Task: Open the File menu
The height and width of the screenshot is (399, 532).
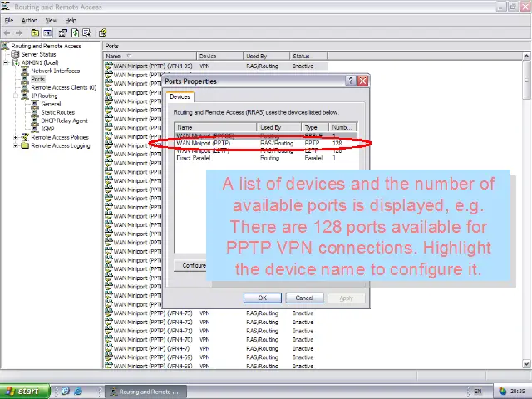Action: (9, 20)
